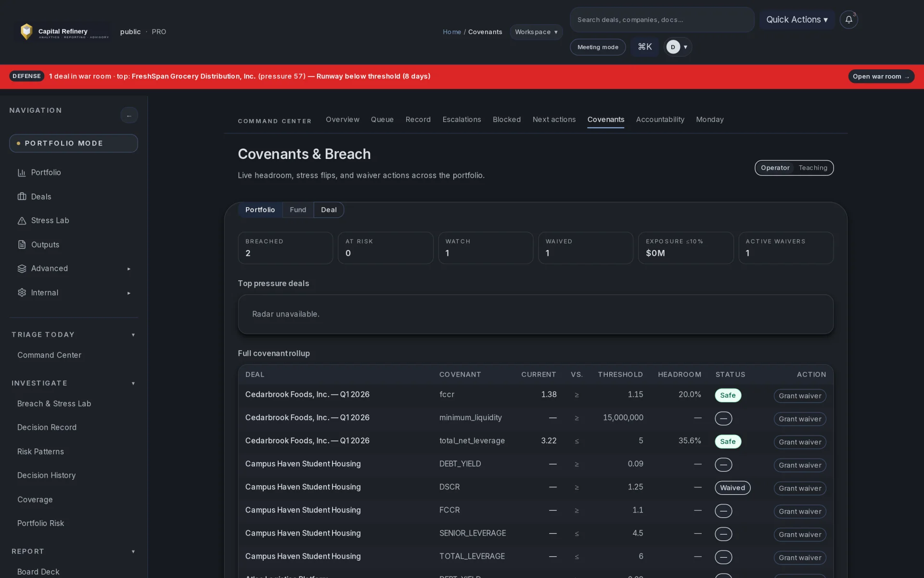Click Open war room button

pyautogui.click(x=881, y=77)
